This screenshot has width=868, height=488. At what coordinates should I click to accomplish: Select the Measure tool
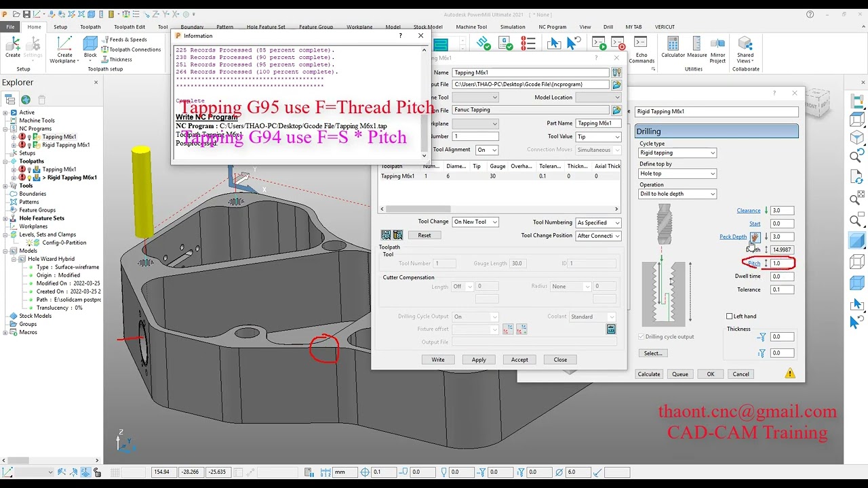click(696, 47)
